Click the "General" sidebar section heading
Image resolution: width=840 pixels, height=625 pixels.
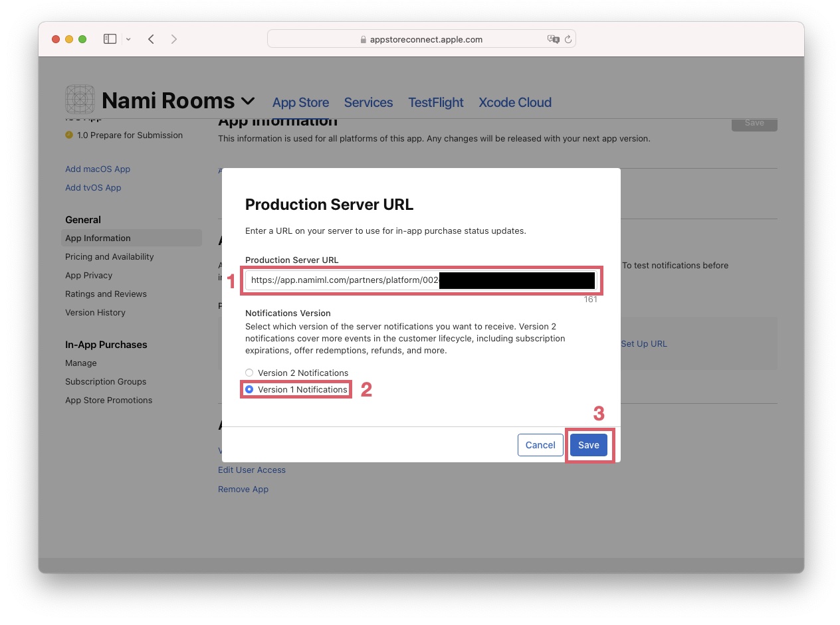pos(83,219)
